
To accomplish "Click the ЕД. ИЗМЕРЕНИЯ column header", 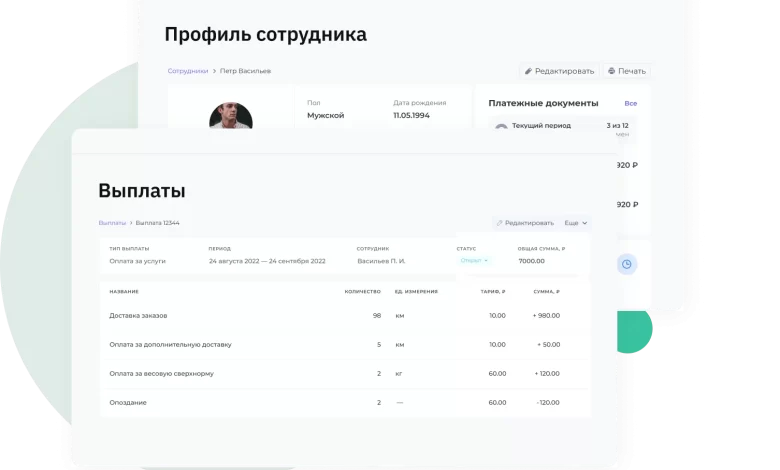I will click(416, 291).
